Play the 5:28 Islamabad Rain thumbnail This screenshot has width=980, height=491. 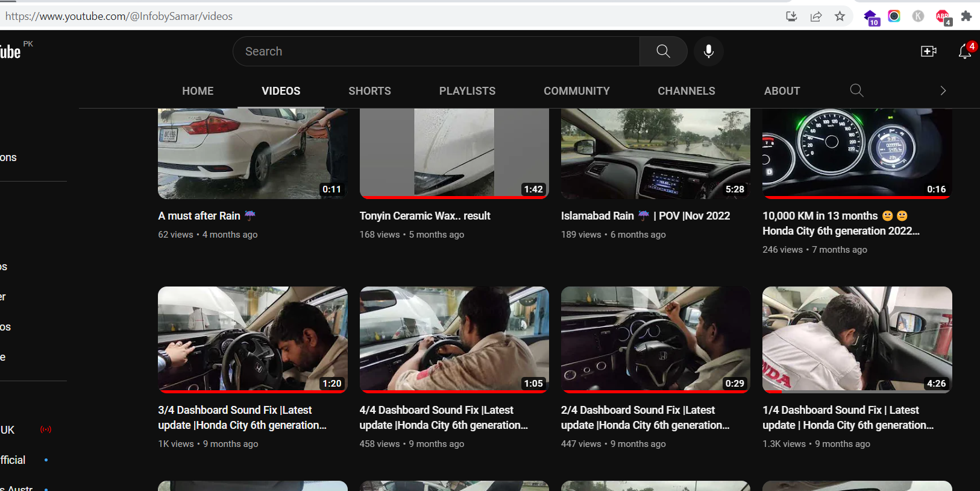click(656, 153)
